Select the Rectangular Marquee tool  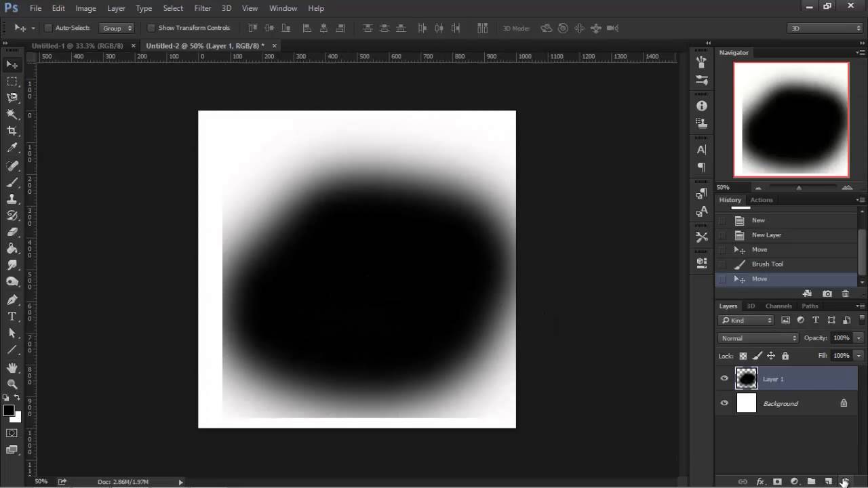[x=12, y=81]
